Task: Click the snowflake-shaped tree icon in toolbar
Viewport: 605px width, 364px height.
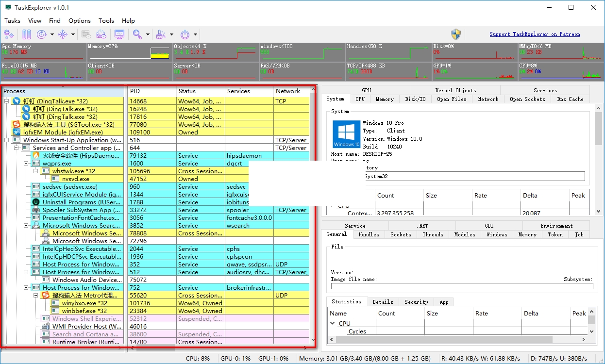Action: click(x=63, y=34)
